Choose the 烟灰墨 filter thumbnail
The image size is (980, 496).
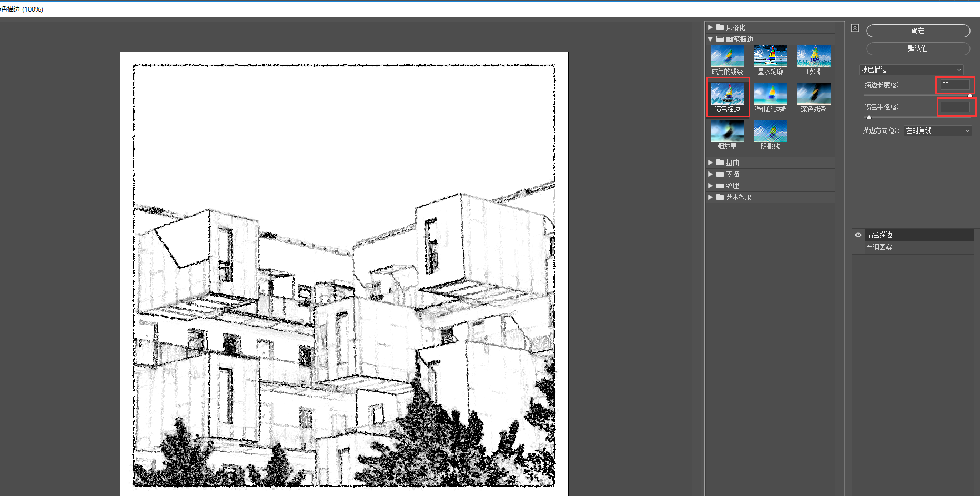coord(727,131)
